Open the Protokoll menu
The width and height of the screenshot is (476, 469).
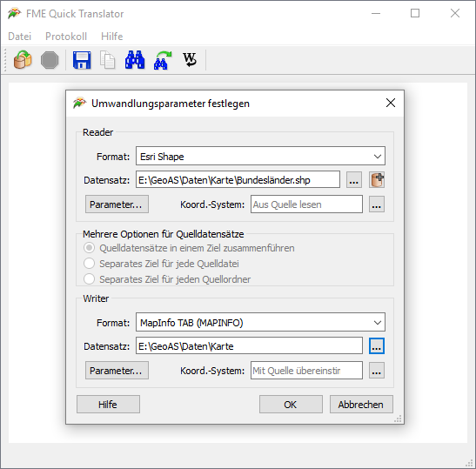pyautogui.click(x=66, y=37)
